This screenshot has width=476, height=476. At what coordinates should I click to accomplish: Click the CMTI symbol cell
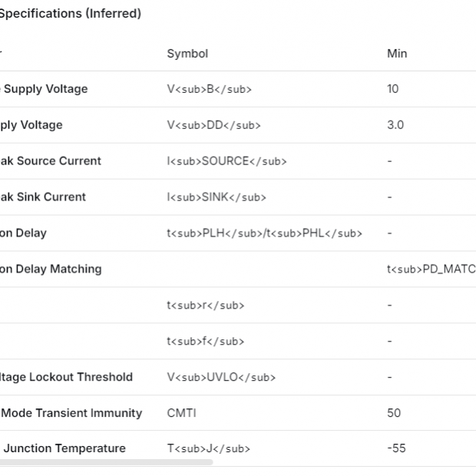[181, 413]
